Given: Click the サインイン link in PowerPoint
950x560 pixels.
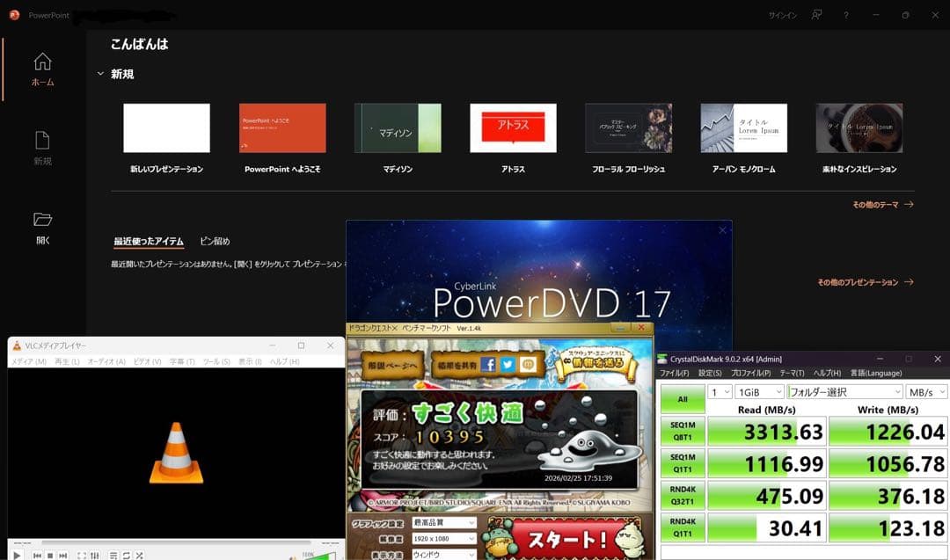Looking at the screenshot, I should point(782,15).
